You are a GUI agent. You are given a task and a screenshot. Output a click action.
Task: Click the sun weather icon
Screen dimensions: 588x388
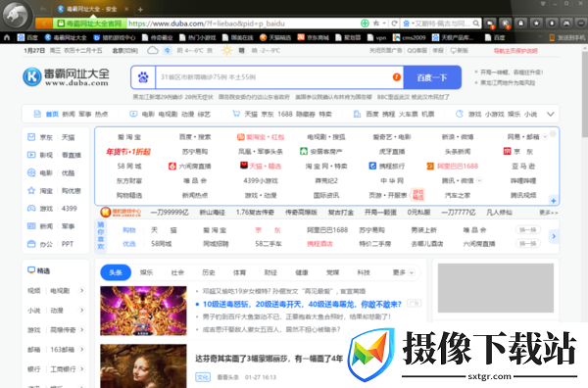[226, 50]
